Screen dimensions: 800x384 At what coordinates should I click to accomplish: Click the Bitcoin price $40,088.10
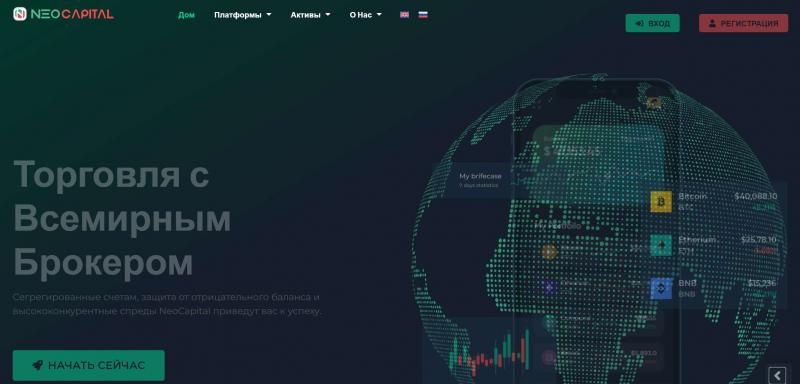tap(756, 196)
